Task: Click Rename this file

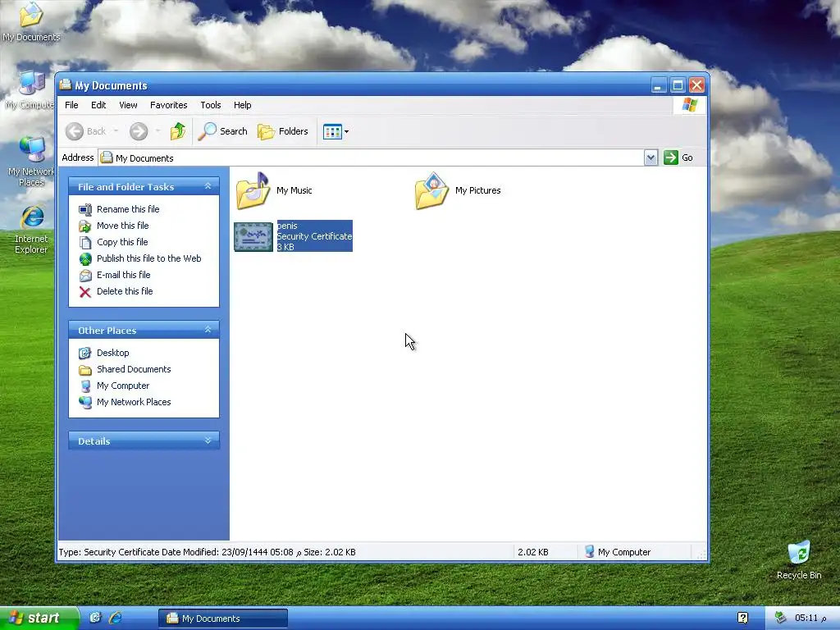Action: (128, 209)
